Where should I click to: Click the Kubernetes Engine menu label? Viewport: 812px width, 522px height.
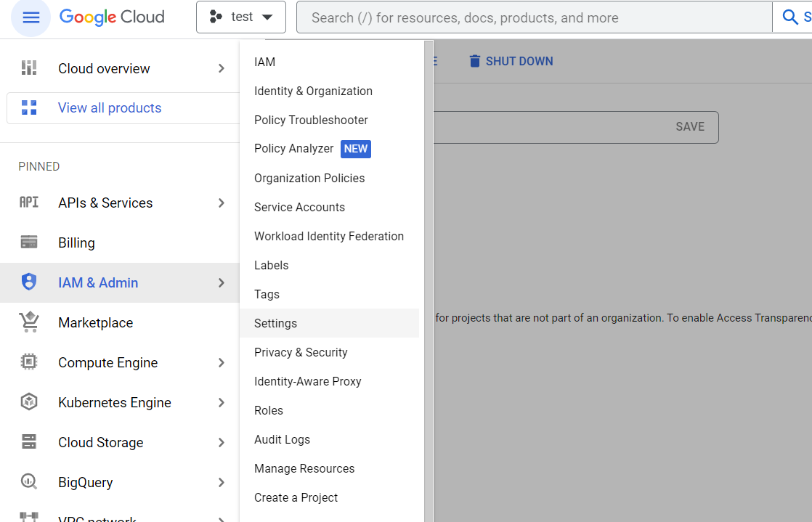point(115,402)
